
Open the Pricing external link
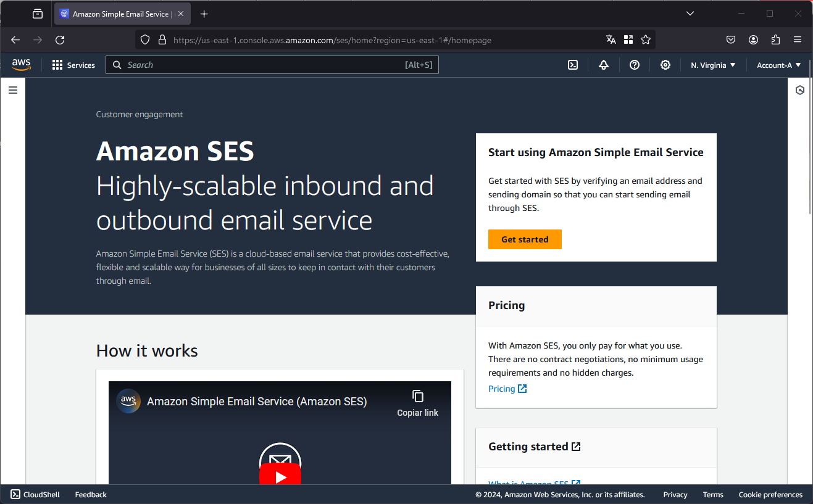(x=507, y=389)
